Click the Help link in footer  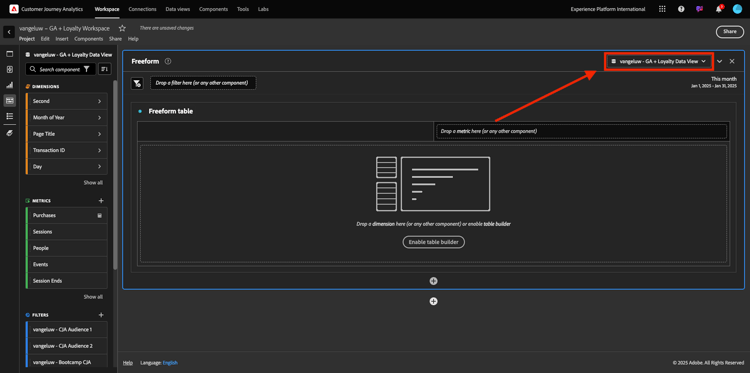click(127, 363)
